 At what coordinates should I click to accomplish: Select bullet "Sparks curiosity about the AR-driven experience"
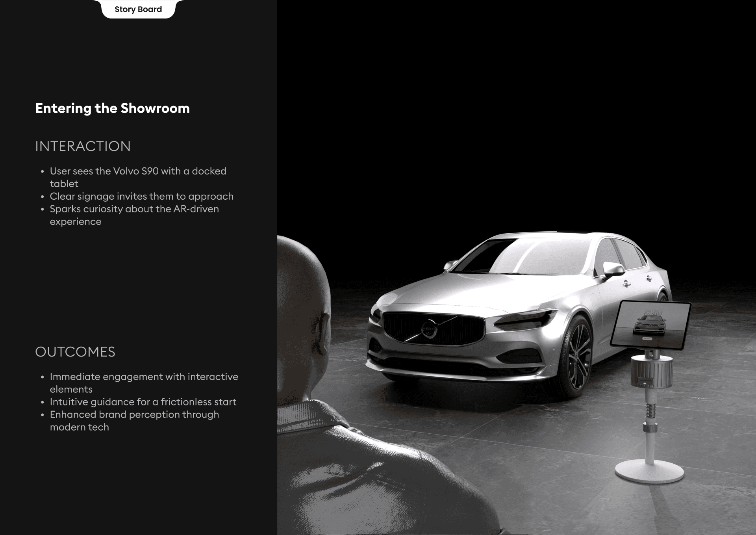tap(134, 215)
